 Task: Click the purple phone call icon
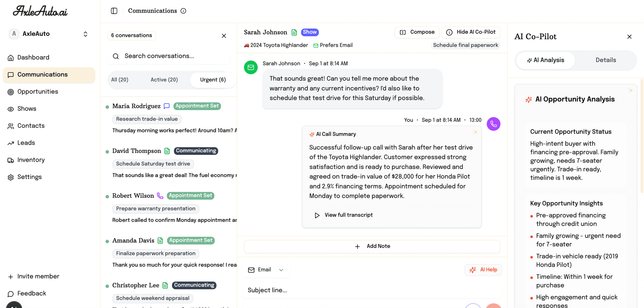click(493, 124)
